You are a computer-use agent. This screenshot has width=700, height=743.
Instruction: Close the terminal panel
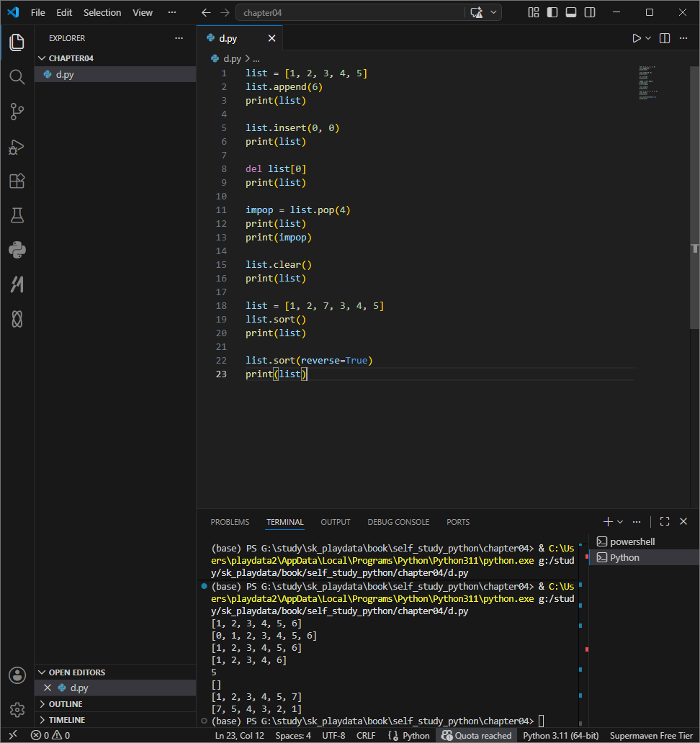click(683, 522)
